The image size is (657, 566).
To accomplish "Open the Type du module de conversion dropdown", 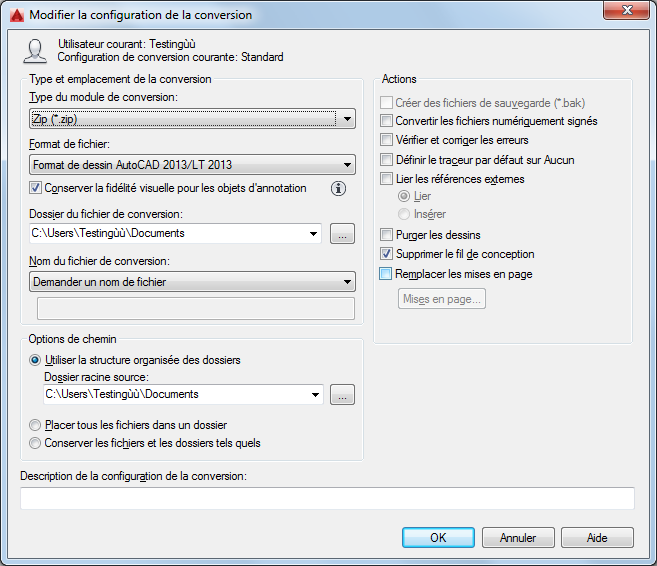I will coord(192,119).
